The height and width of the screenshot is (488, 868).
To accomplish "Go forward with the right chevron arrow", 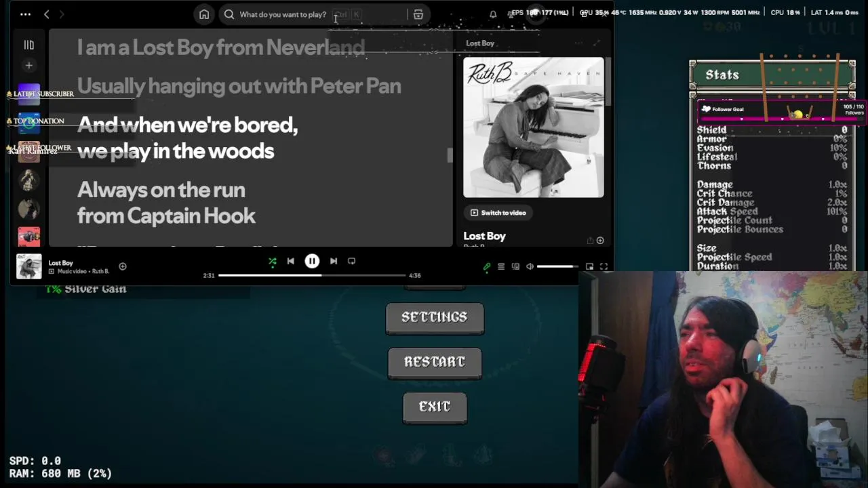I will pyautogui.click(x=62, y=14).
